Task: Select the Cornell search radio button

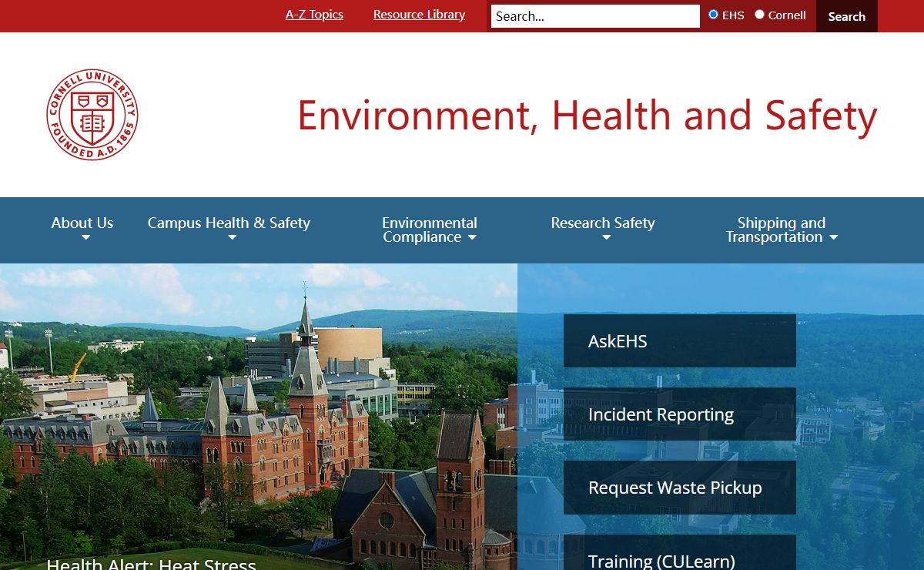Action: tap(759, 15)
